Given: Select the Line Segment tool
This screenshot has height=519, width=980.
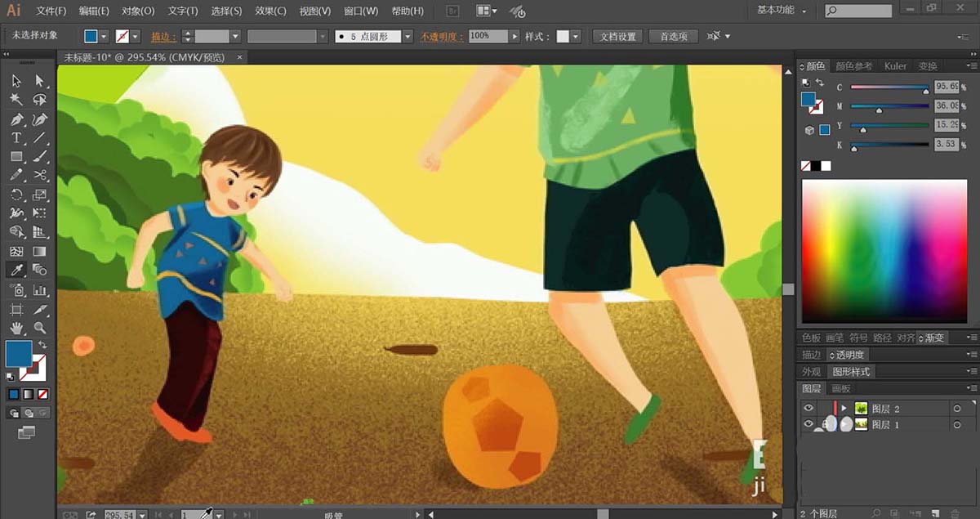Looking at the screenshot, I should click(39, 138).
